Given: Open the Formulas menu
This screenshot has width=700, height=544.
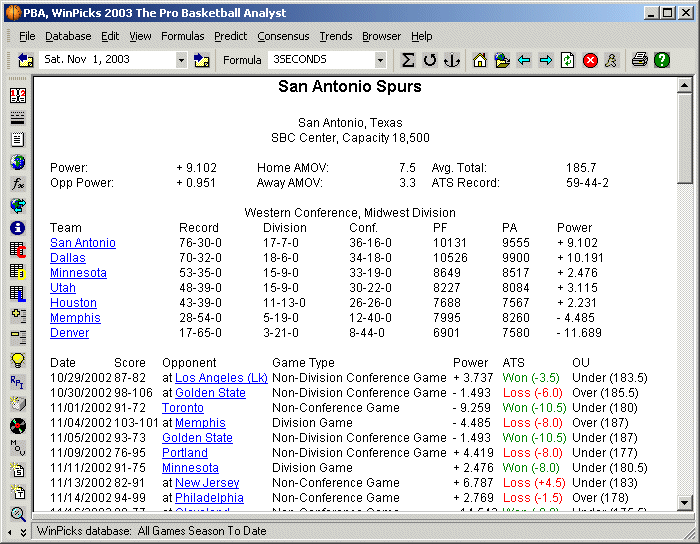Looking at the screenshot, I should point(183,36).
